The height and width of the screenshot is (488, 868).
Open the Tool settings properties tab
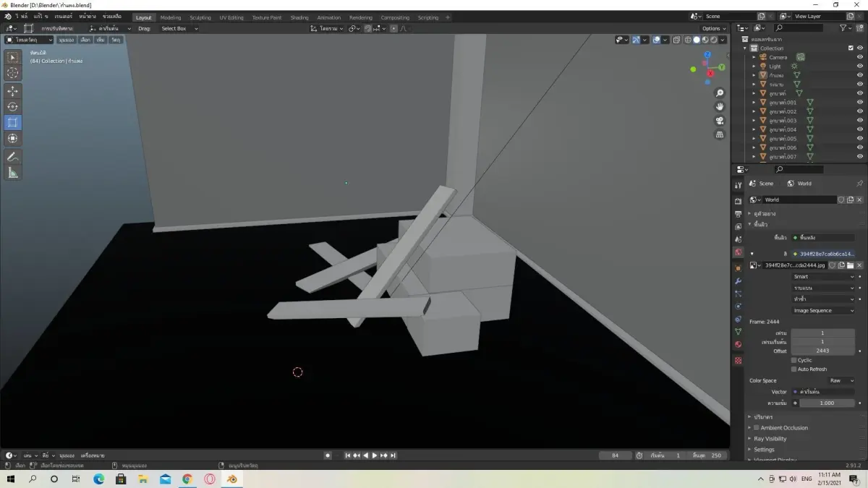738,185
